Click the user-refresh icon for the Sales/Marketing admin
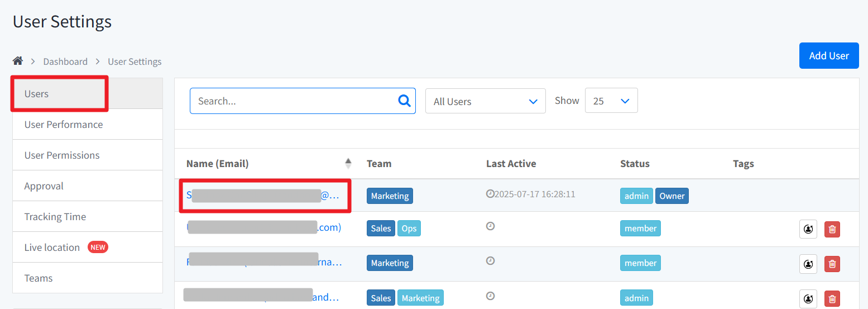 point(808,298)
